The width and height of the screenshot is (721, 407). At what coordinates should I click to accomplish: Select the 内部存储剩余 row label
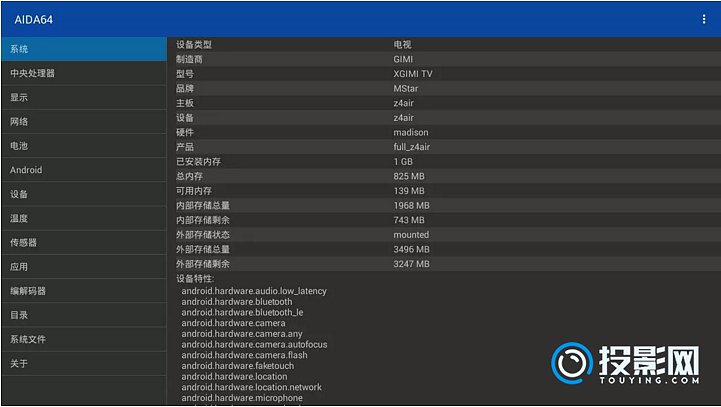coord(203,220)
